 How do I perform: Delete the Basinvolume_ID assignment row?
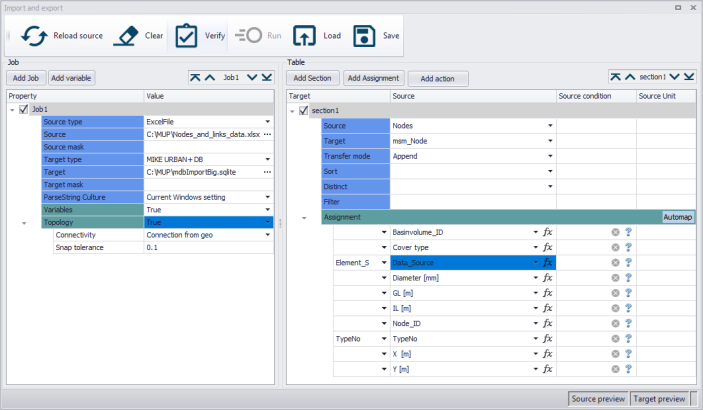[x=616, y=232]
